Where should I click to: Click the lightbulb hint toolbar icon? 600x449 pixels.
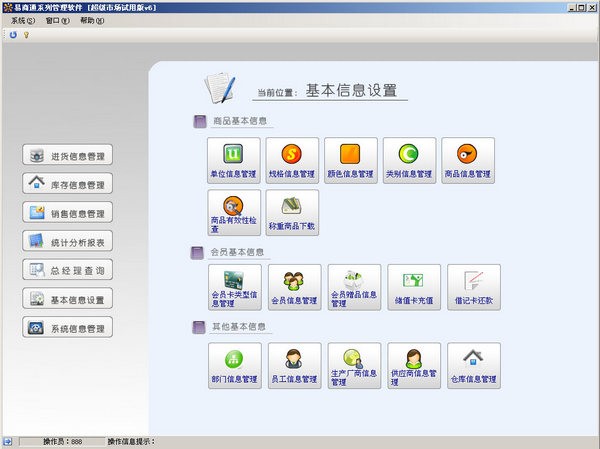pyautogui.click(x=26, y=35)
